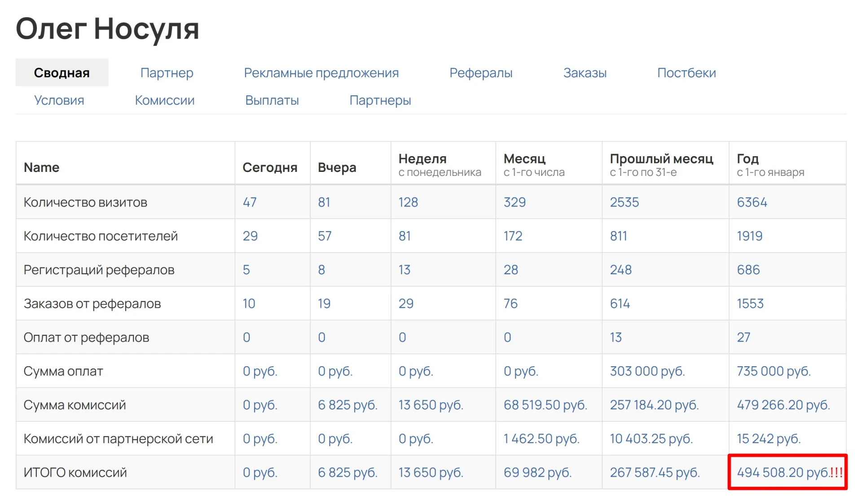
Task: Click the 303 000 руб. payments sum
Action: (647, 371)
